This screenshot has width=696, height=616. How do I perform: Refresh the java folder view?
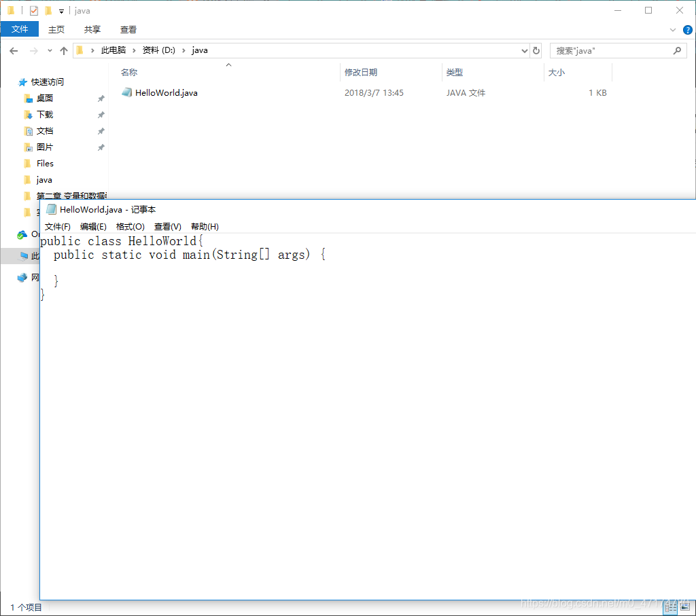pyautogui.click(x=536, y=50)
